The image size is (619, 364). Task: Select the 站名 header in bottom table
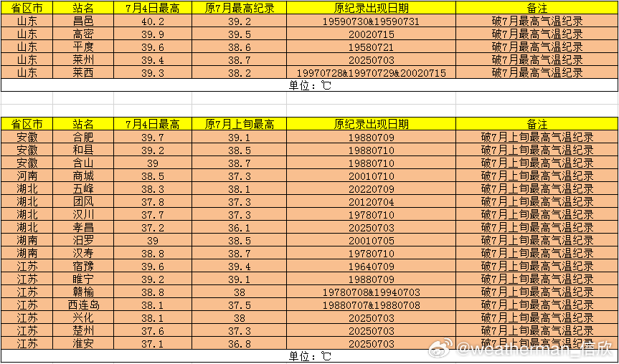click(83, 124)
